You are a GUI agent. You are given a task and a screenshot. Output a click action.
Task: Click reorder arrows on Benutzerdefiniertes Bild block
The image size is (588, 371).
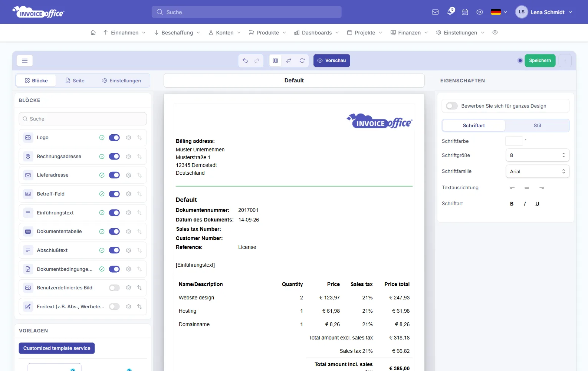click(x=139, y=288)
